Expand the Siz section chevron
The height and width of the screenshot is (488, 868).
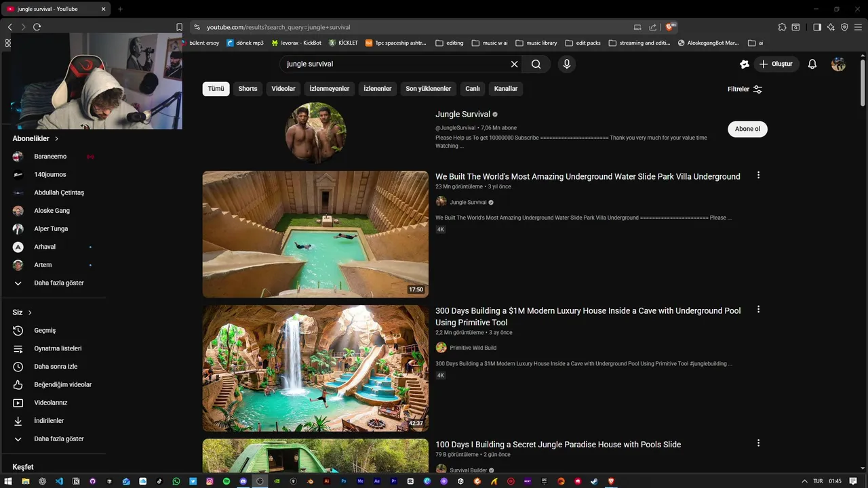tap(30, 312)
